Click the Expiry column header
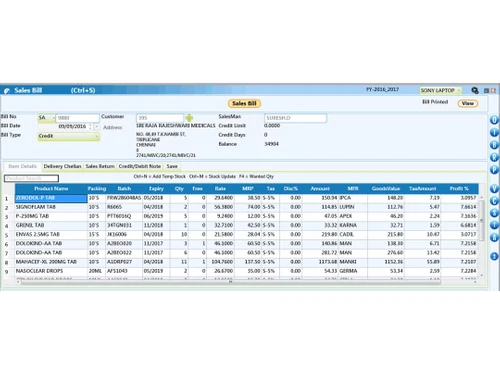 coord(156,189)
